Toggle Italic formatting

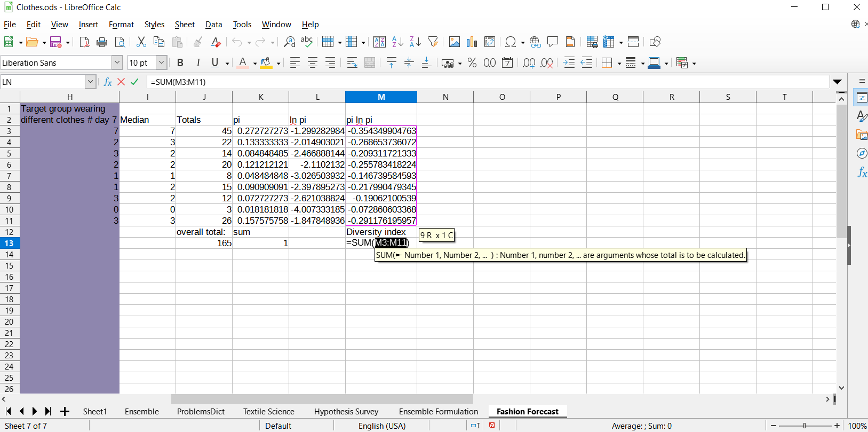(198, 63)
